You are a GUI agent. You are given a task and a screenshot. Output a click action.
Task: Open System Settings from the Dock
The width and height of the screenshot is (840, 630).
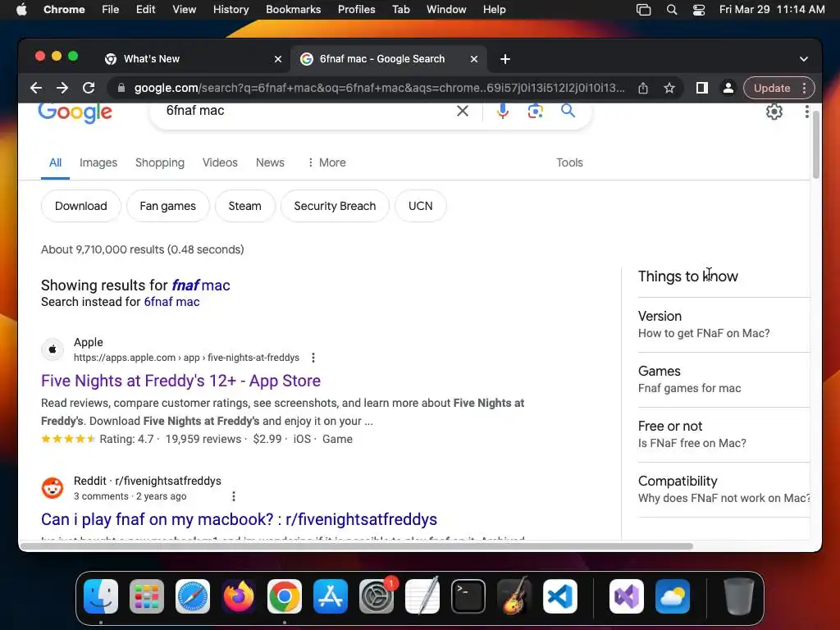click(x=376, y=596)
